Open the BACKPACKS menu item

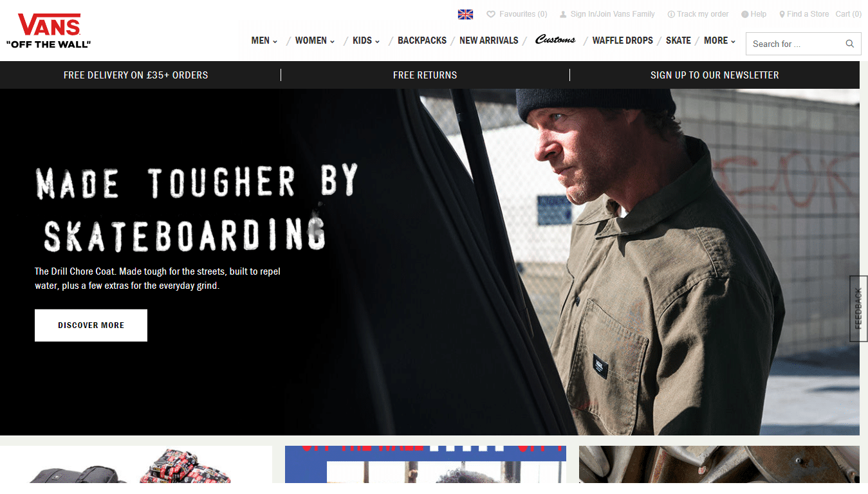[x=422, y=41]
